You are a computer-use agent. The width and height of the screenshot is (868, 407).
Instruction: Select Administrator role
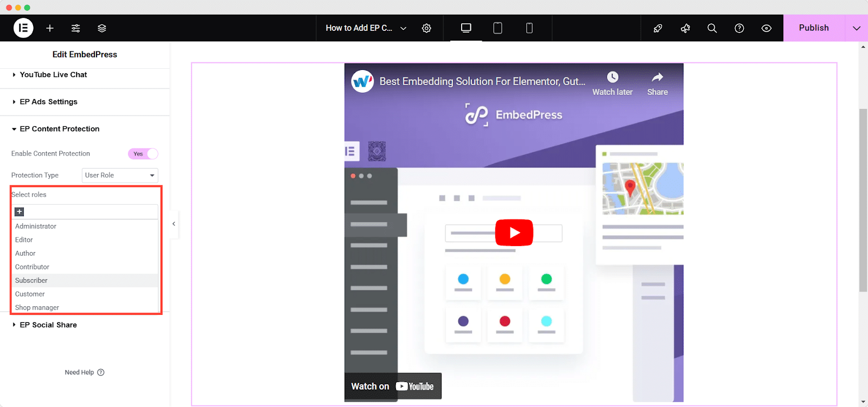coord(85,227)
